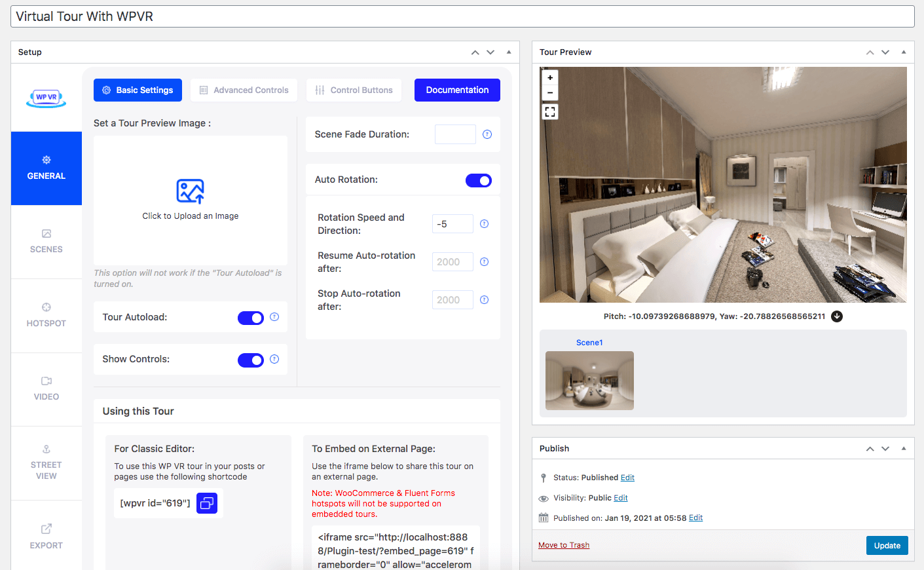The height and width of the screenshot is (570, 924).
Task: Select Advanced Controls tab
Action: coord(244,90)
